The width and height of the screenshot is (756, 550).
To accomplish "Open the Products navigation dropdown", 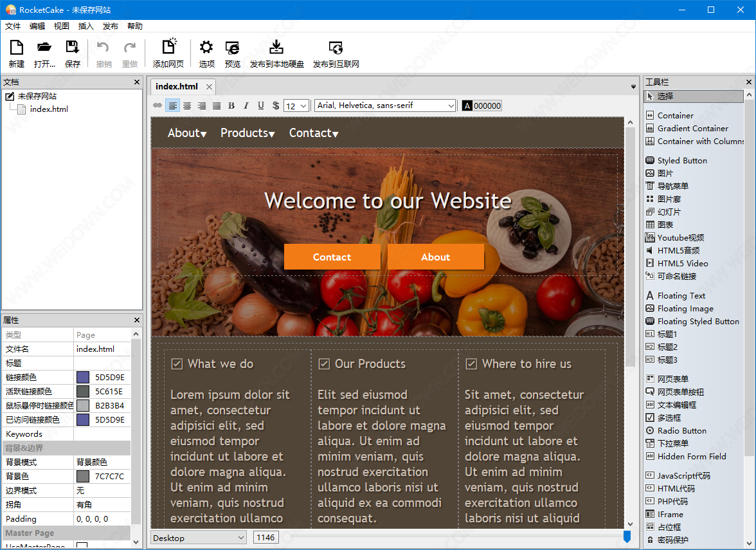I will point(248,133).
